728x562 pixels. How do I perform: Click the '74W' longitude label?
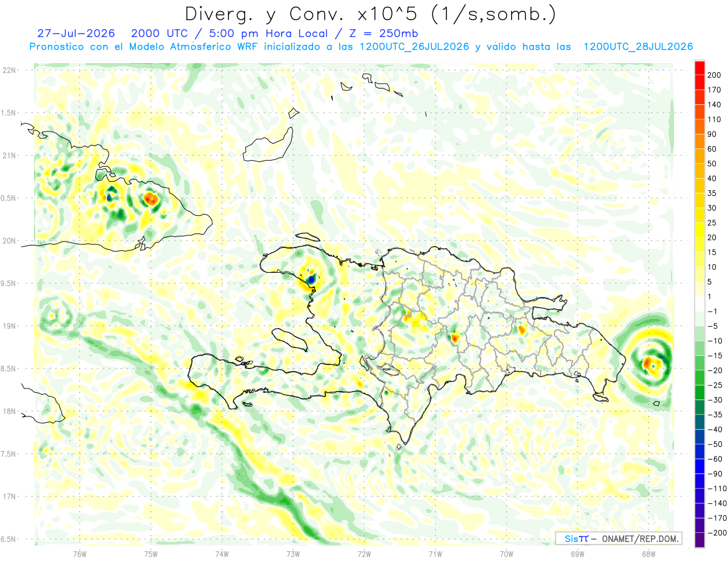coord(222,553)
